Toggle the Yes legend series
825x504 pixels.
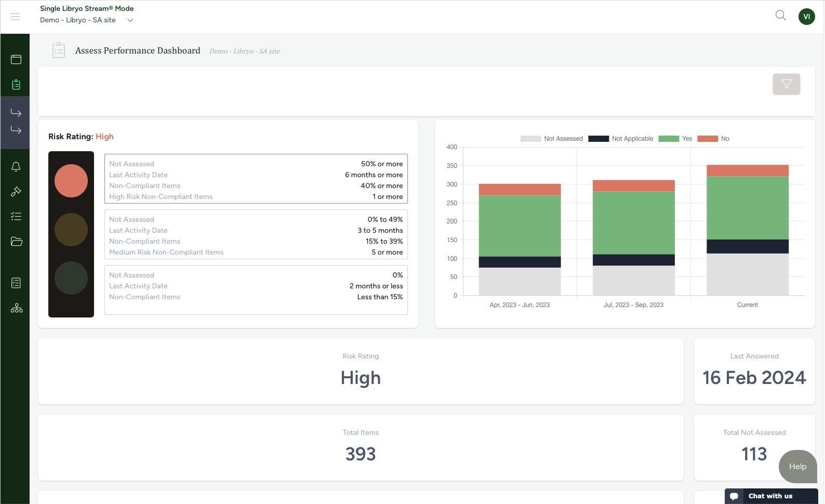tap(675, 139)
